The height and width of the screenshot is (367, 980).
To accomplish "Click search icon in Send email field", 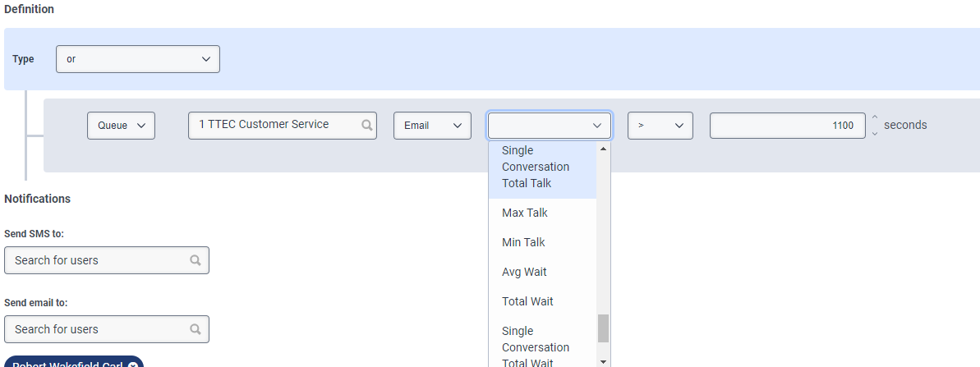I will (x=196, y=329).
